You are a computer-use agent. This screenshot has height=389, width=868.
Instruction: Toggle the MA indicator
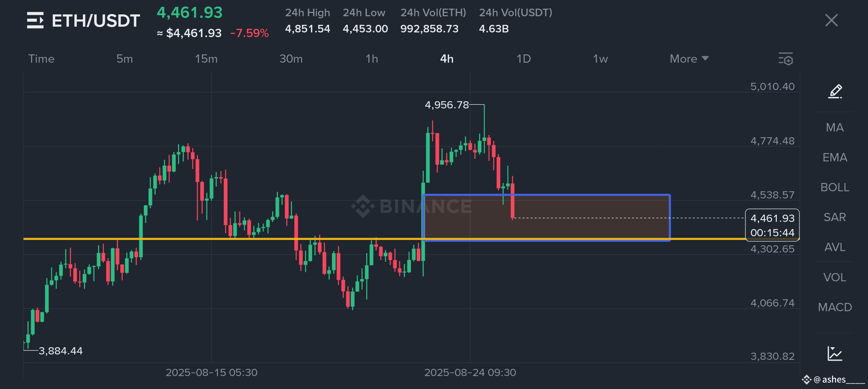(x=835, y=128)
